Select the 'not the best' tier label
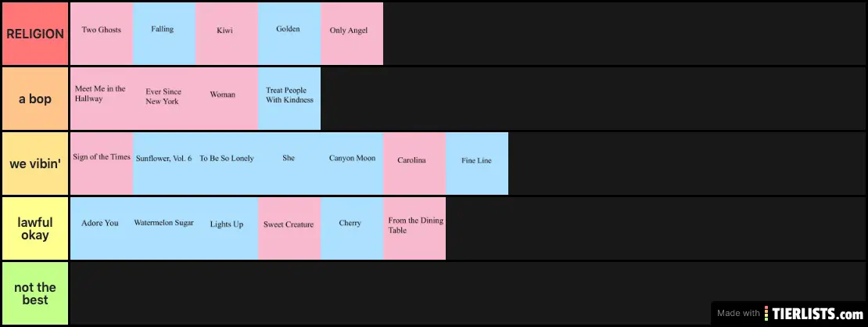 [35, 293]
